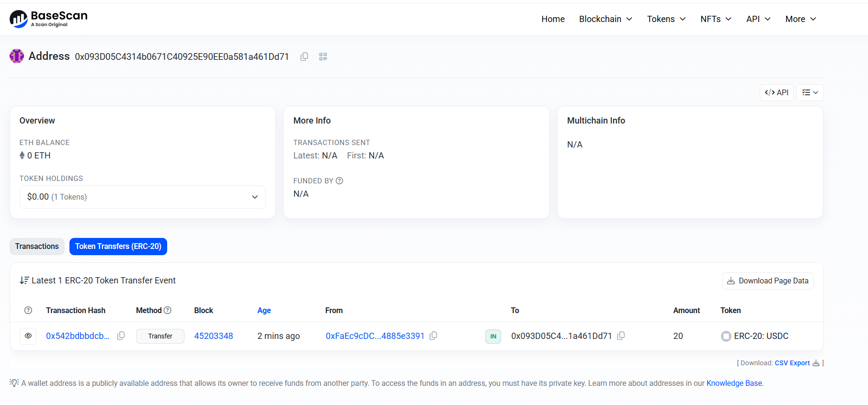Preview transaction details with the eye icon
The height and width of the screenshot is (405, 868).
point(28,336)
